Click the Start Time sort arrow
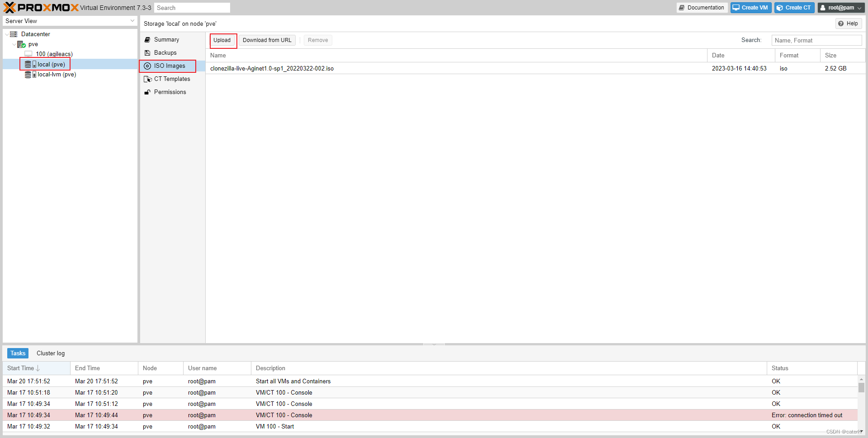868x438 pixels. 38,368
